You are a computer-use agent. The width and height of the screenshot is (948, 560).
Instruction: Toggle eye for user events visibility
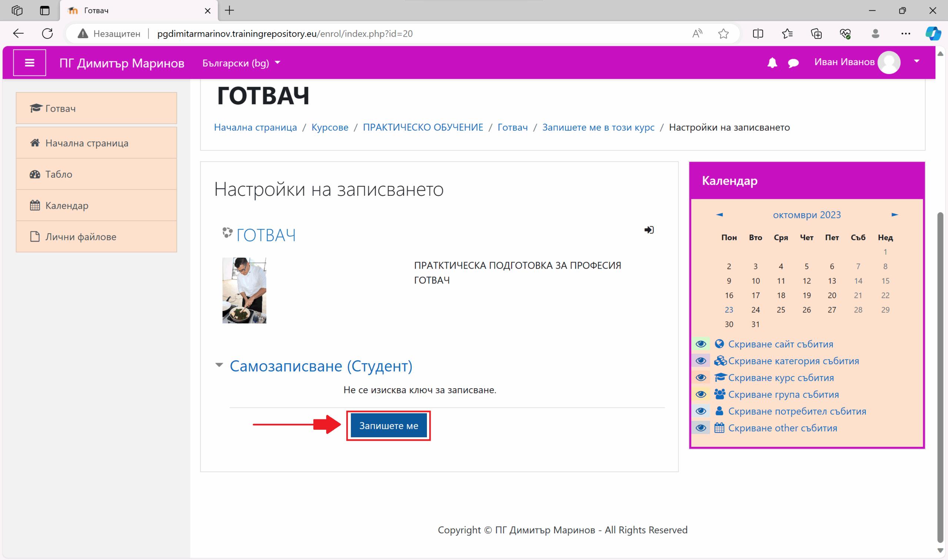click(701, 411)
